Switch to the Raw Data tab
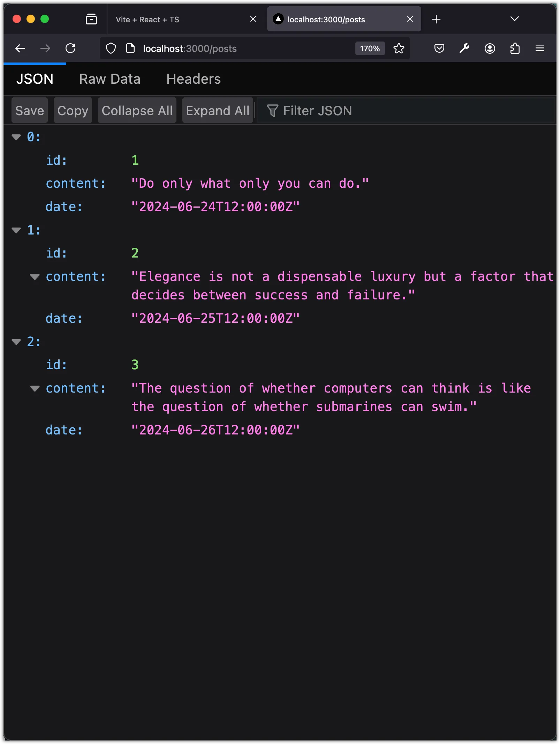 click(109, 79)
